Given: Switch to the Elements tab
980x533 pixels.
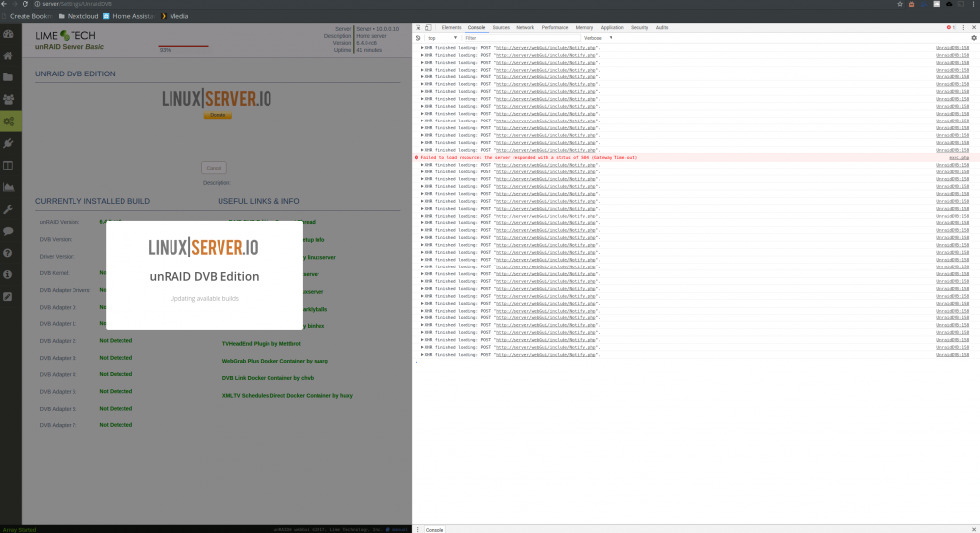Looking at the screenshot, I should point(451,28).
